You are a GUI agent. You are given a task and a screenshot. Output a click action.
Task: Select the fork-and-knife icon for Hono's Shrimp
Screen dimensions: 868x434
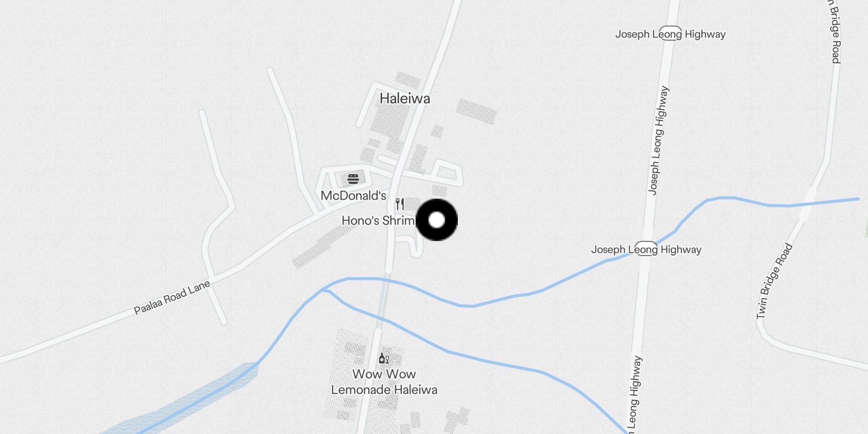click(400, 204)
